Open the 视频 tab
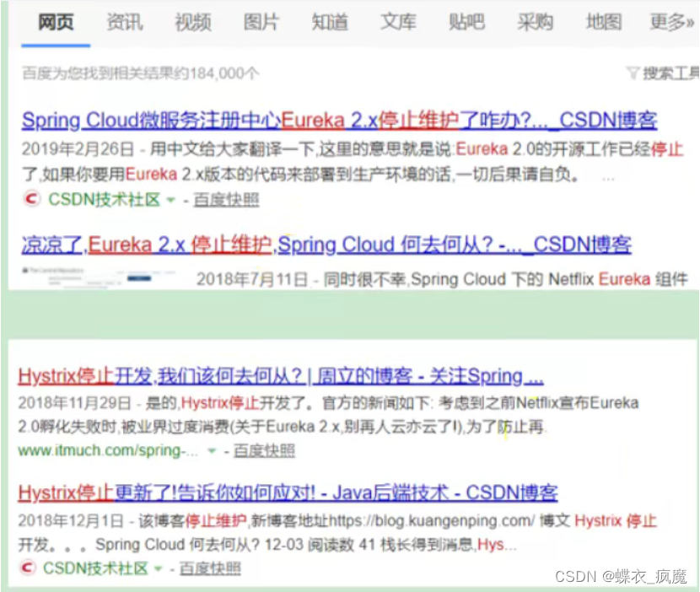 click(193, 22)
